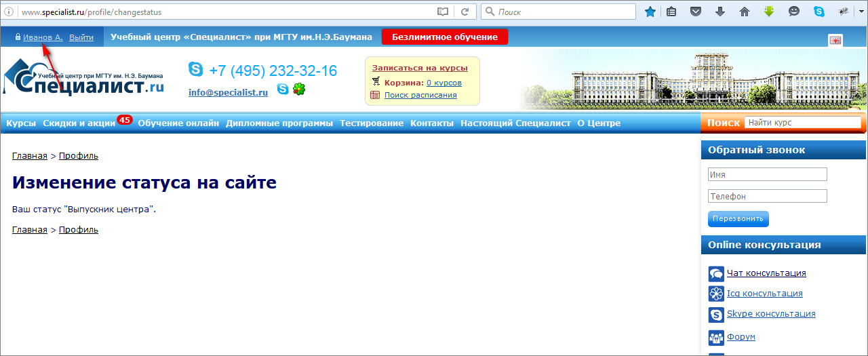The width and height of the screenshot is (868, 356).
Task: Open the Иванов А. profile link
Action: (43, 37)
